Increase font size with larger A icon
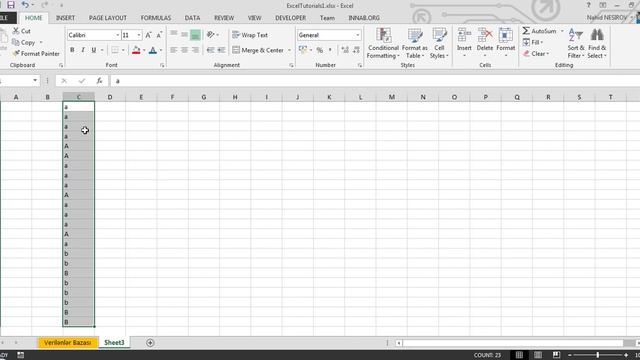This screenshot has height=360, width=640. coord(149,35)
